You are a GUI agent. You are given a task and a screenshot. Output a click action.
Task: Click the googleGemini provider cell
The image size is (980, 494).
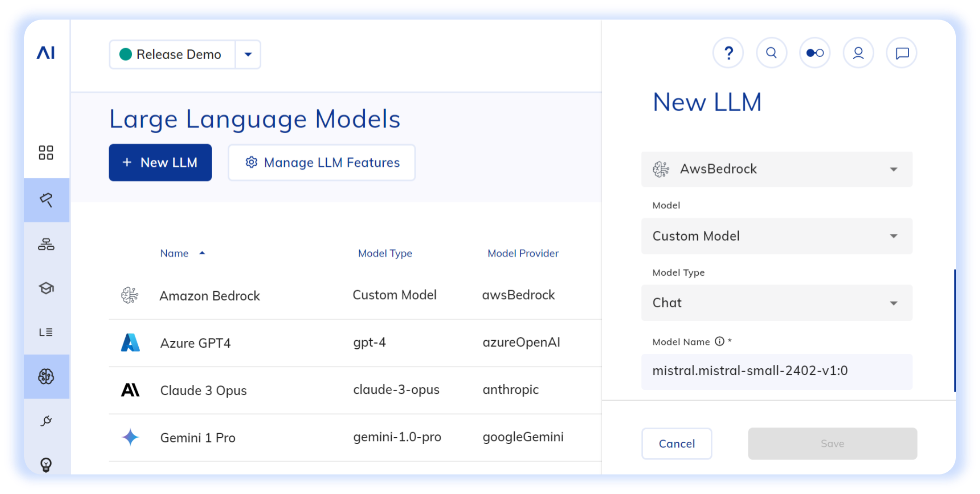523,437
